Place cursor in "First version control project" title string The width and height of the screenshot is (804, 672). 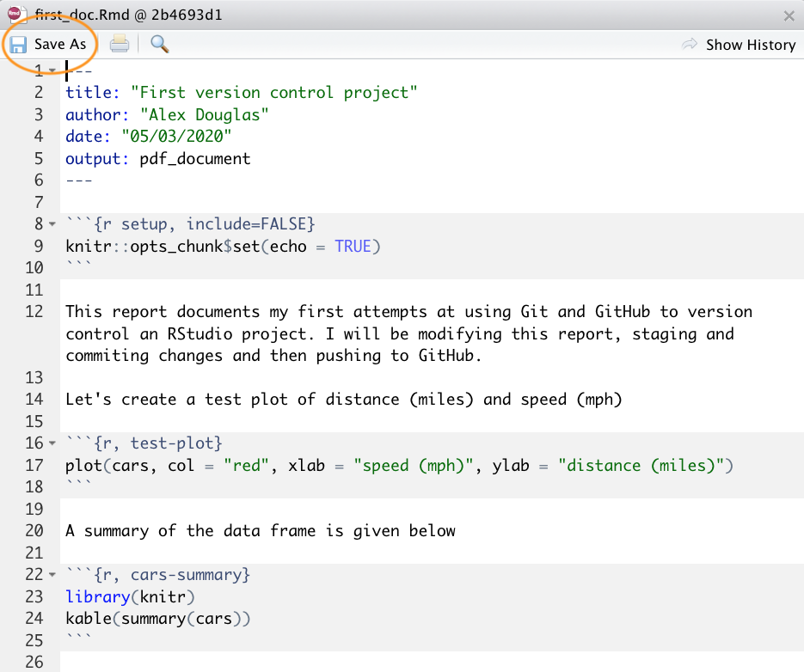pyautogui.click(x=273, y=92)
